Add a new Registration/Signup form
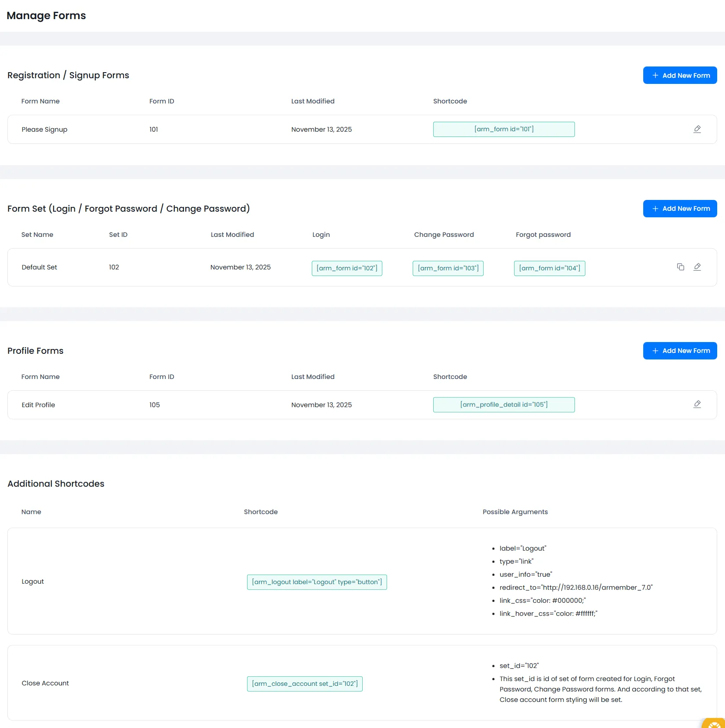This screenshot has width=725, height=728. pos(680,75)
